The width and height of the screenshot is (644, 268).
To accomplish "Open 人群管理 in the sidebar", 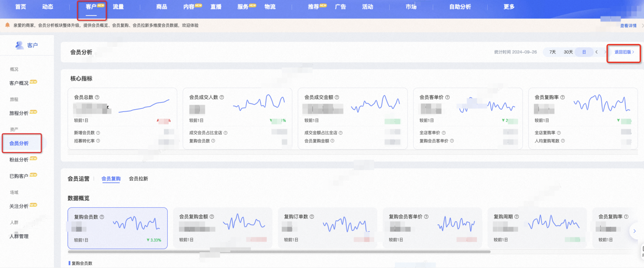I will point(19,236).
